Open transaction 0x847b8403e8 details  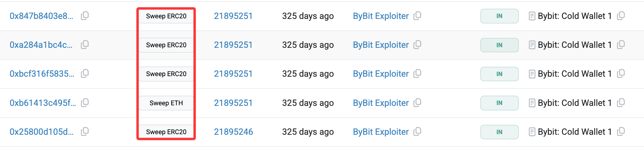[x=41, y=16]
